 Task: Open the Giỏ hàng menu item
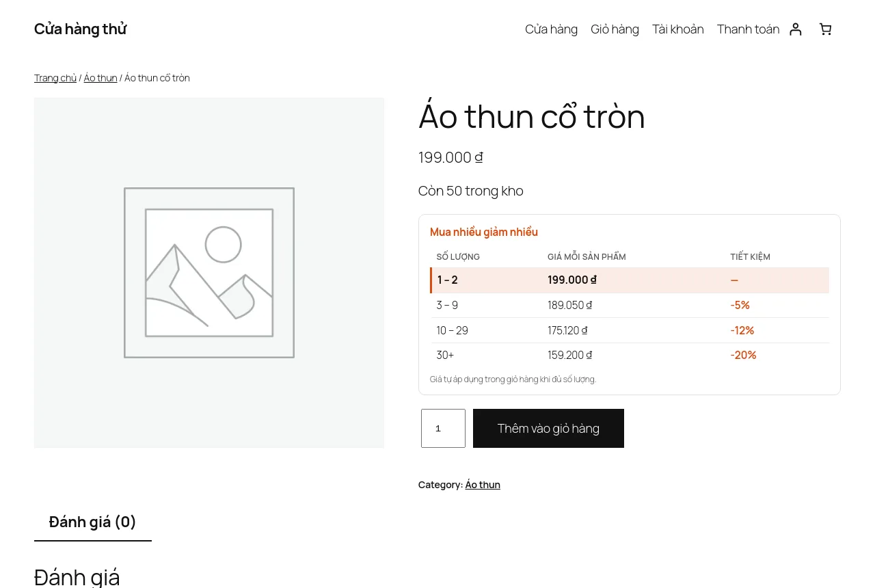pos(615,29)
